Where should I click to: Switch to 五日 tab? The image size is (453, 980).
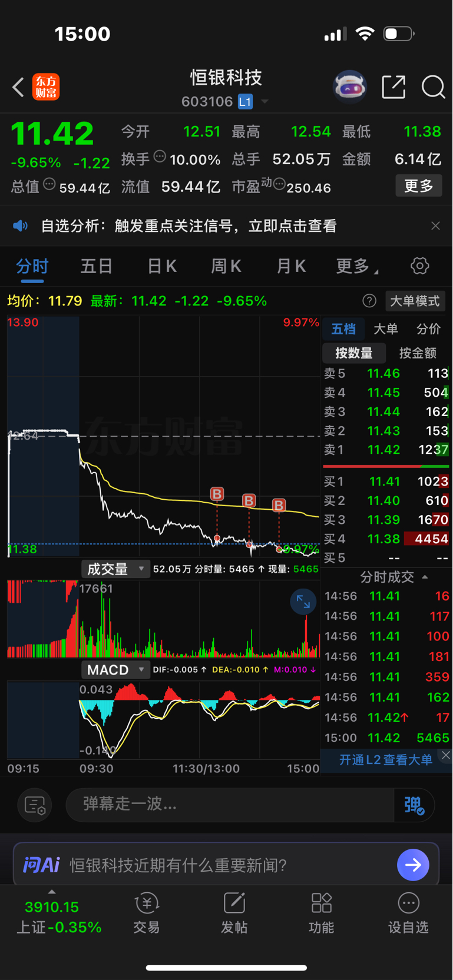click(x=97, y=267)
